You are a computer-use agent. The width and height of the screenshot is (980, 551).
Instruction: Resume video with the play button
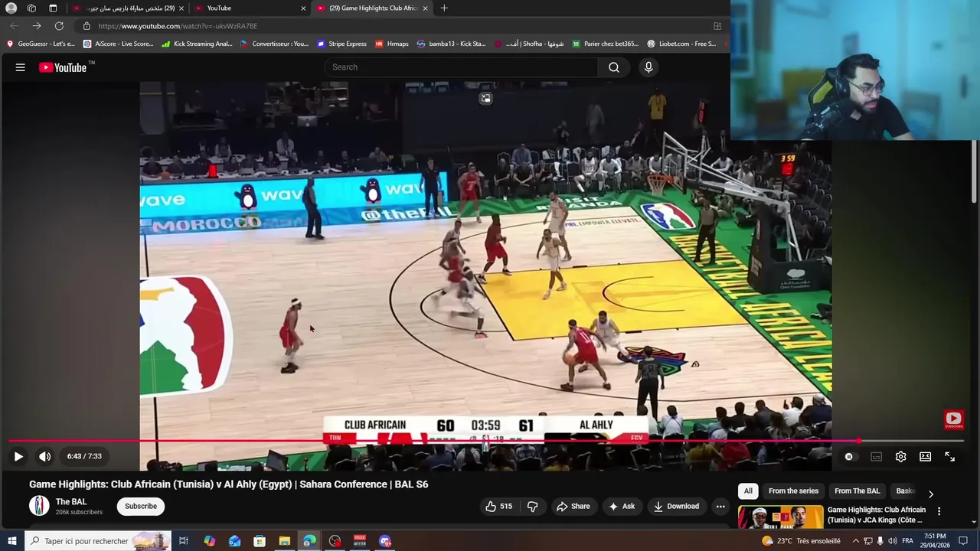click(18, 456)
